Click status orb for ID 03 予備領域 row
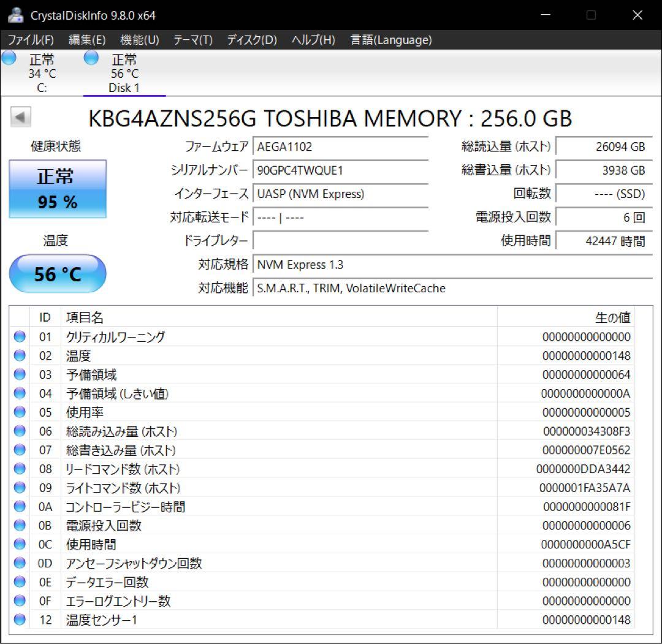Screen dimensions: 662x644 point(20,374)
